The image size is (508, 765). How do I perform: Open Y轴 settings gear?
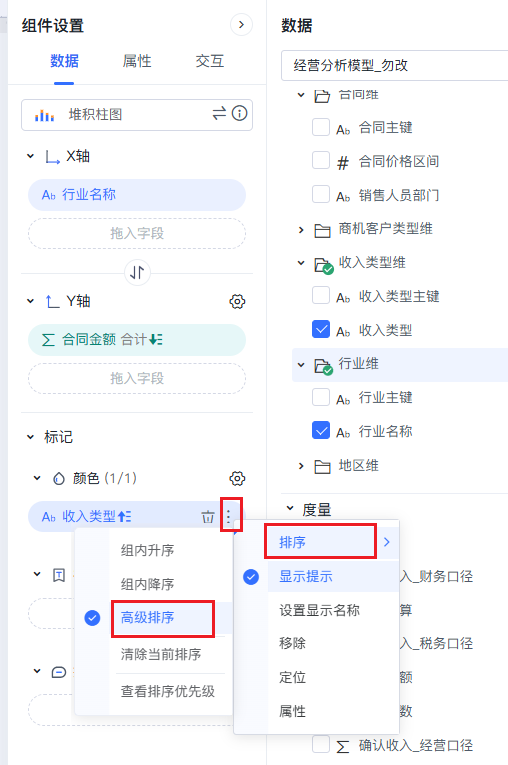[x=237, y=302]
